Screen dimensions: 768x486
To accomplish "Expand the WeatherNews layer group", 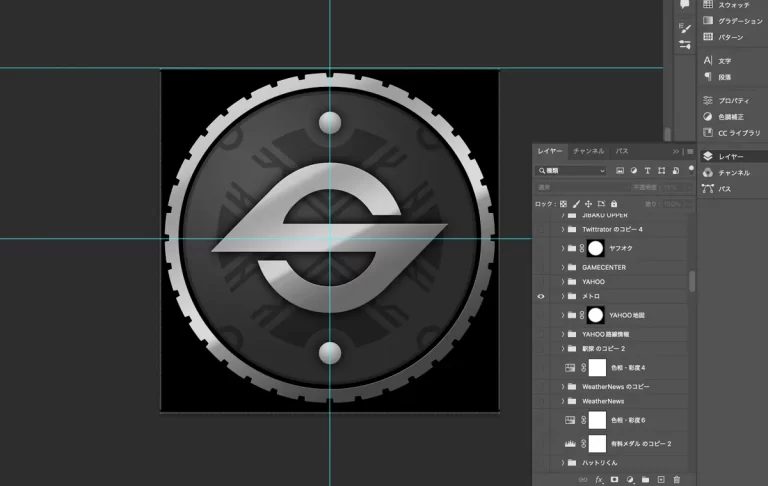I will (562, 401).
